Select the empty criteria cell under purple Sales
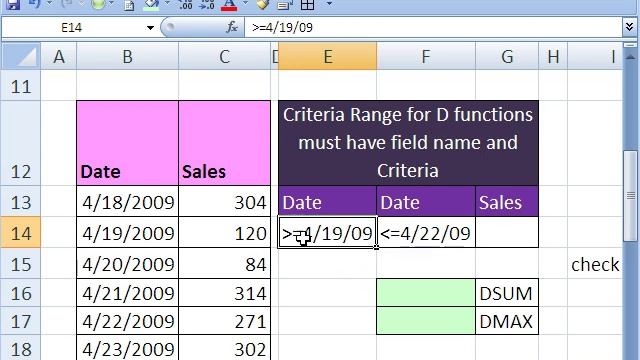 [x=507, y=233]
